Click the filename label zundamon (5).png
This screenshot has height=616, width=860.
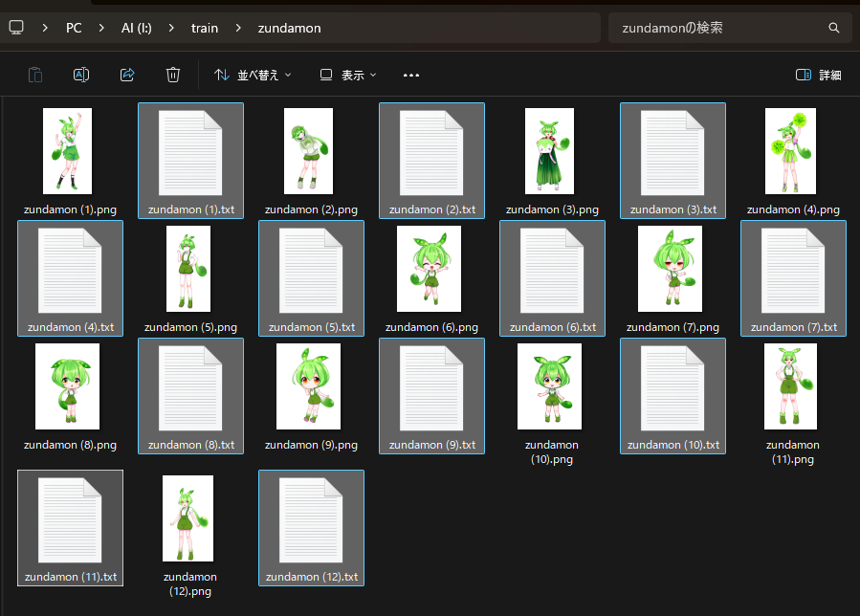coord(191,327)
